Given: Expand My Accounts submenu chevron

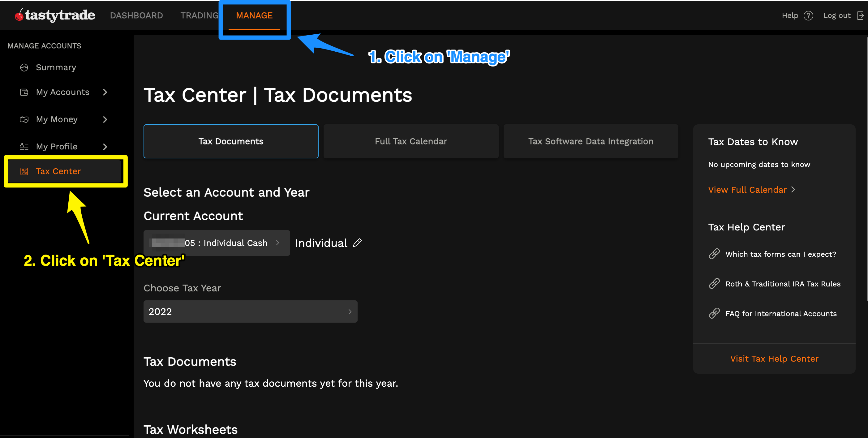Looking at the screenshot, I should (105, 92).
